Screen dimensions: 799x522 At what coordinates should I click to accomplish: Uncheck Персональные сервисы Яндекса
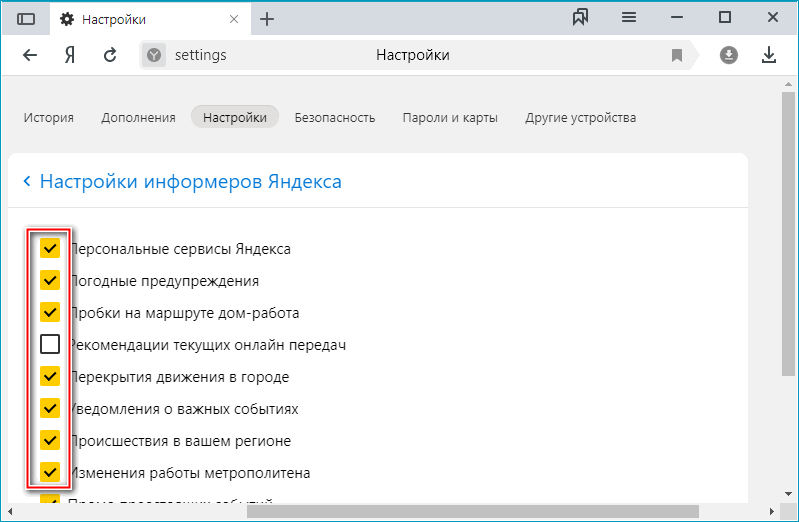(x=50, y=248)
